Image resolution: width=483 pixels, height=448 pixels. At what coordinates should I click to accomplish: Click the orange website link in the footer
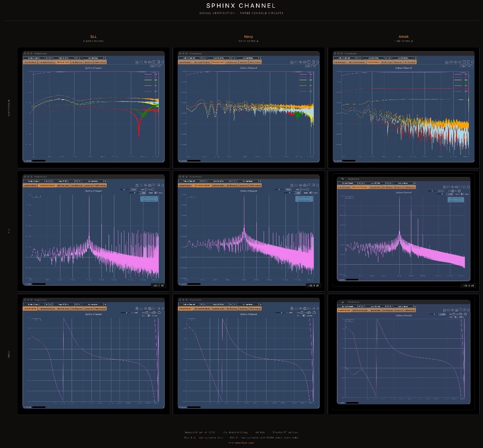(x=242, y=442)
